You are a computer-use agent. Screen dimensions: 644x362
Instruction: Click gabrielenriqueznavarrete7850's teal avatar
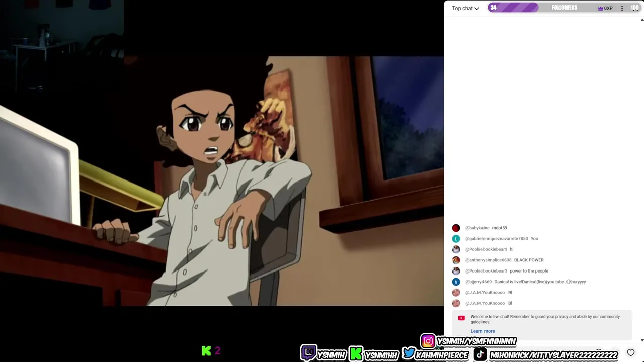point(456,239)
